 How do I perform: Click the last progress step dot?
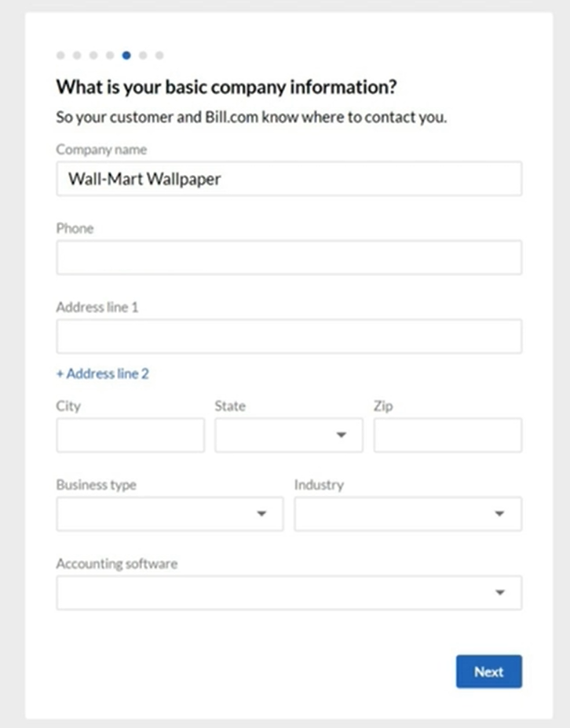click(159, 56)
